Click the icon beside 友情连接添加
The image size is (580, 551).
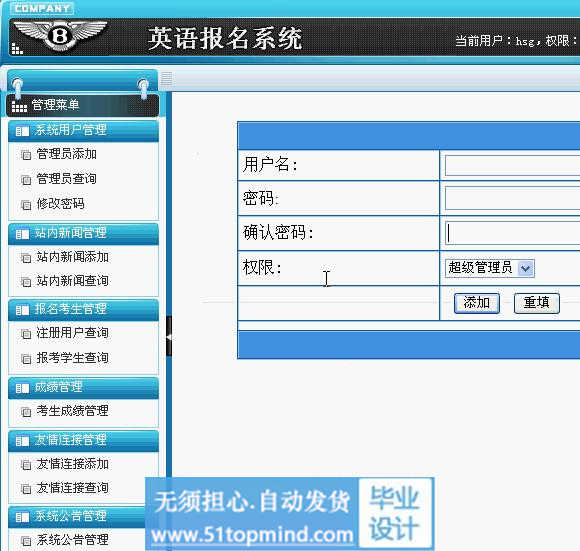[26, 464]
